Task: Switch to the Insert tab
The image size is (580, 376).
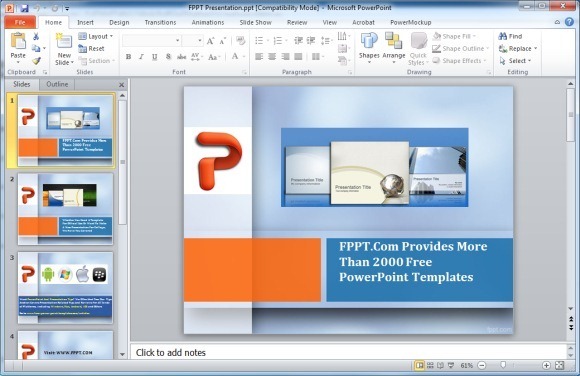Action: point(85,23)
